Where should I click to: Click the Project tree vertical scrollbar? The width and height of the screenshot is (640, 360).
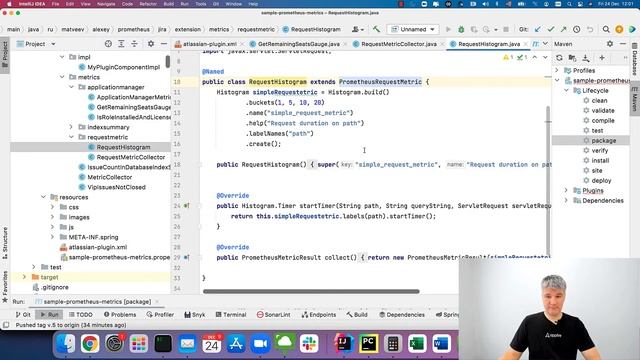(x=168, y=62)
